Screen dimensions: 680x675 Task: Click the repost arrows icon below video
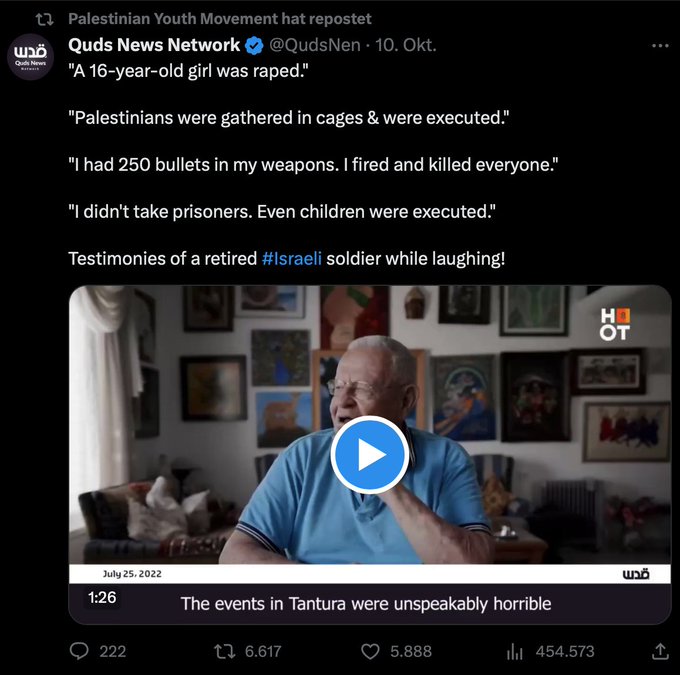pos(225,651)
